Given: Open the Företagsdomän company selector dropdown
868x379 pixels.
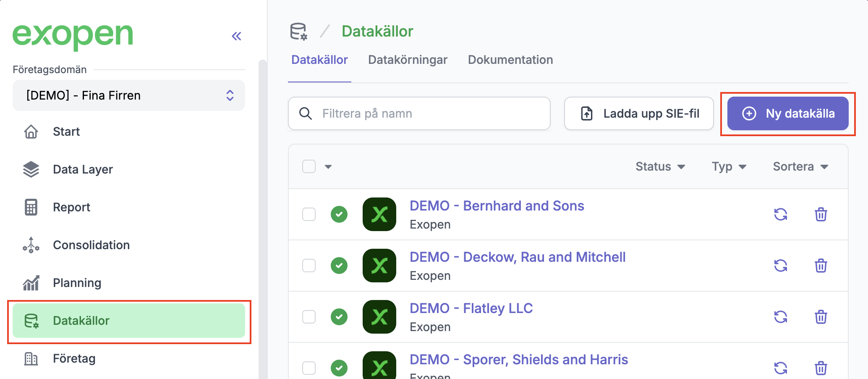Looking at the screenshot, I should pyautogui.click(x=128, y=95).
